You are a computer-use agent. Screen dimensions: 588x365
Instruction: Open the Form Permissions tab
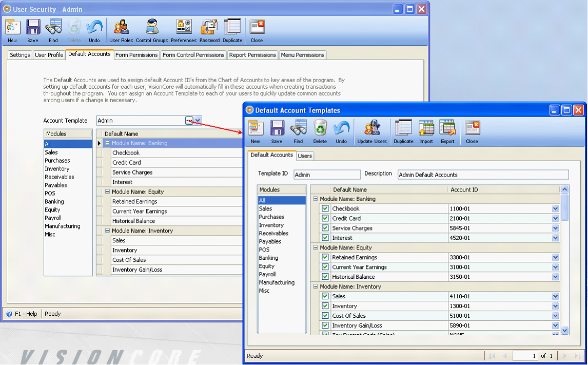(x=136, y=55)
